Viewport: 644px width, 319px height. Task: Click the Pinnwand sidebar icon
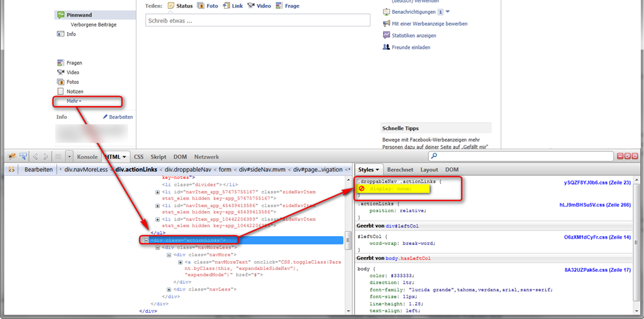pos(60,14)
